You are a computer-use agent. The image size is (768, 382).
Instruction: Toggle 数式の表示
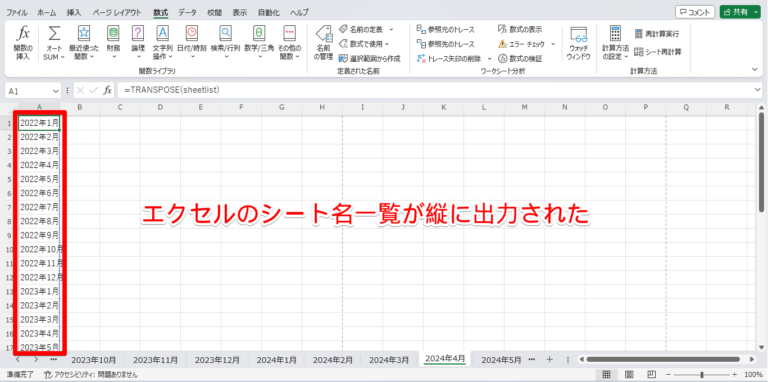pyautogui.click(x=520, y=29)
